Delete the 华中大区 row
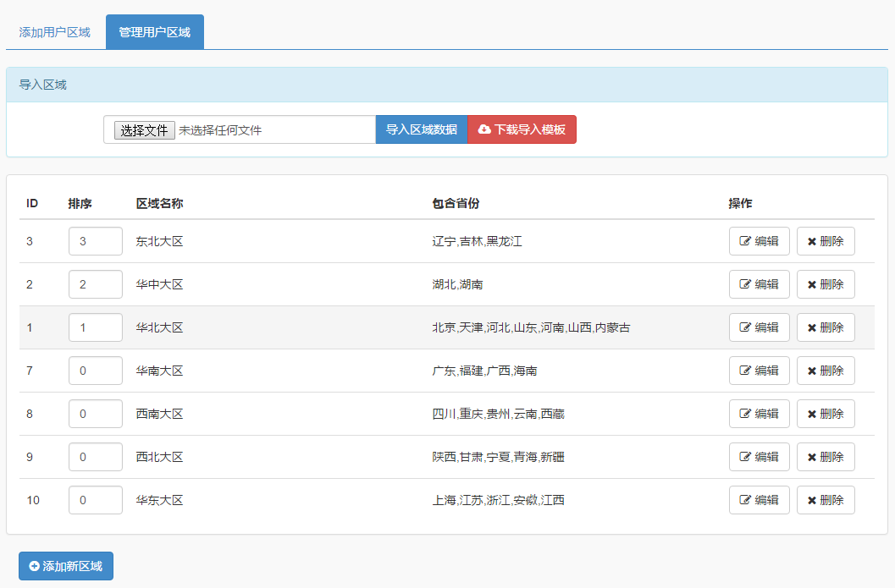The height and width of the screenshot is (588, 895). [826, 284]
